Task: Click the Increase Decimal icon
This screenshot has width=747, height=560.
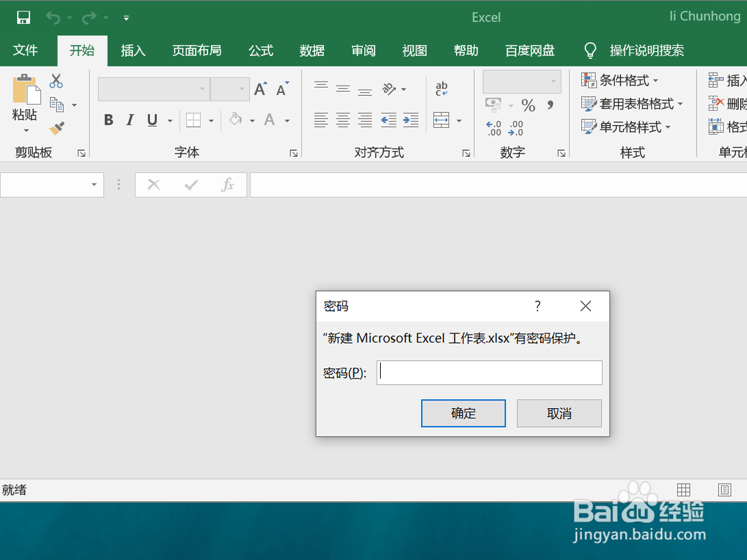Action: coord(494,128)
